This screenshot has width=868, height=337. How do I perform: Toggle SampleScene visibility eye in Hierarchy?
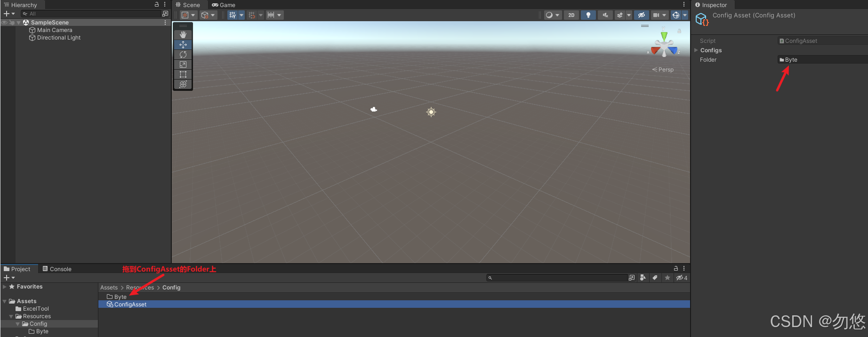pyautogui.click(x=4, y=23)
